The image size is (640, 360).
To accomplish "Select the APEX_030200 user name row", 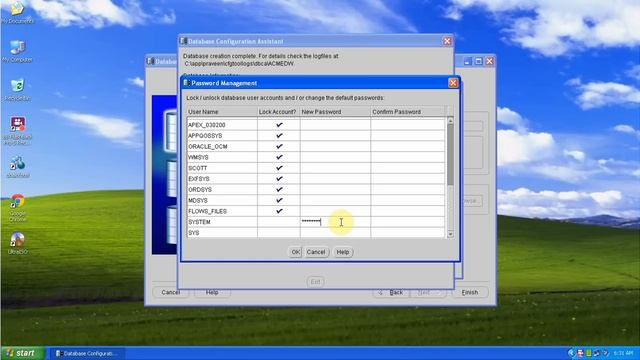I will (x=222, y=124).
